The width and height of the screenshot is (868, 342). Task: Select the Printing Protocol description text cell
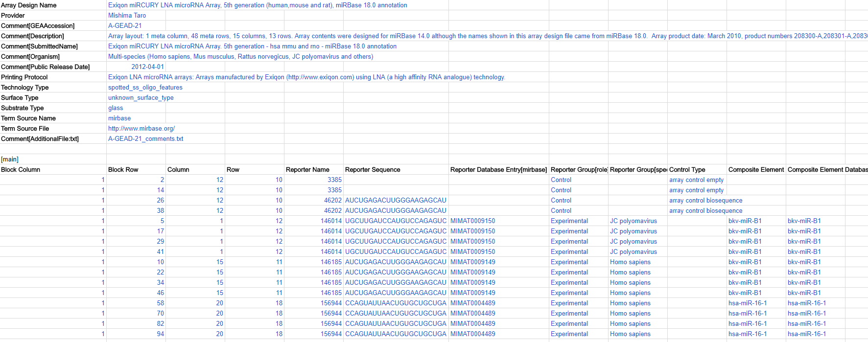(306, 77)
